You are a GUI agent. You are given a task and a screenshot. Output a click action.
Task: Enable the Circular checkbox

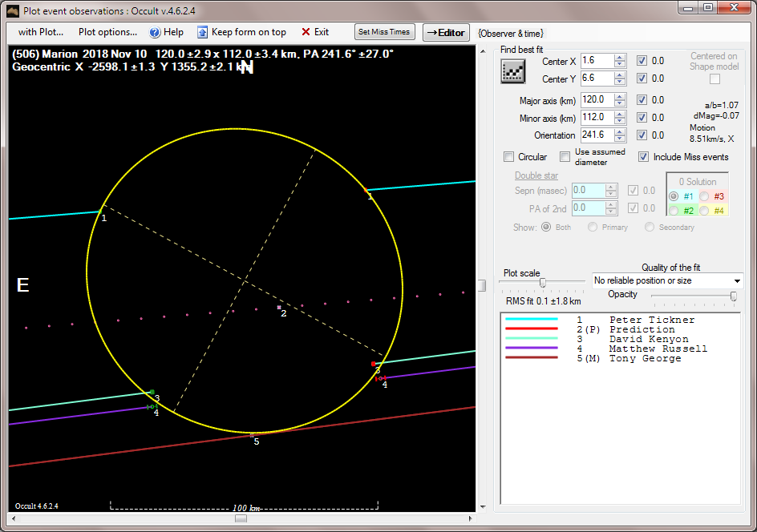pyautogui.click(x=508, y=157)
